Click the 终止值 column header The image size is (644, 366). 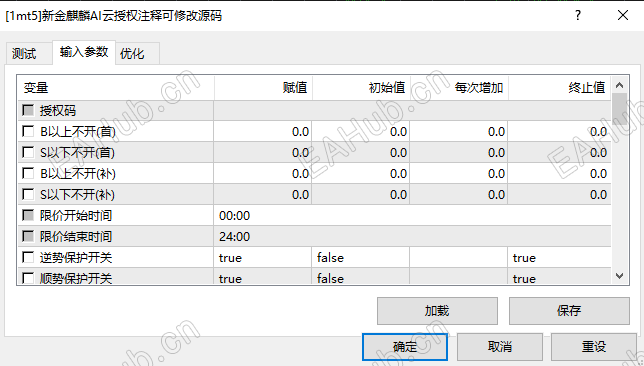click(560, 87)
